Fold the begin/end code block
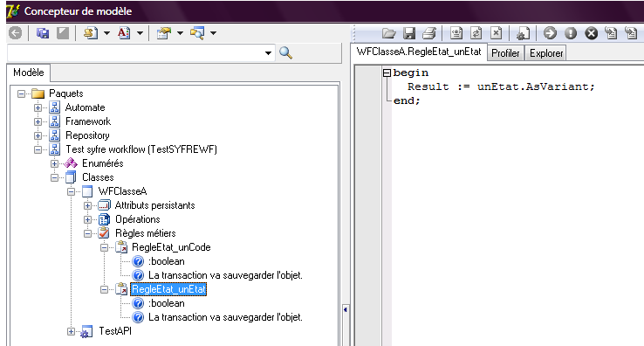Viewport: 644px width, 346px height. point(387,73)
